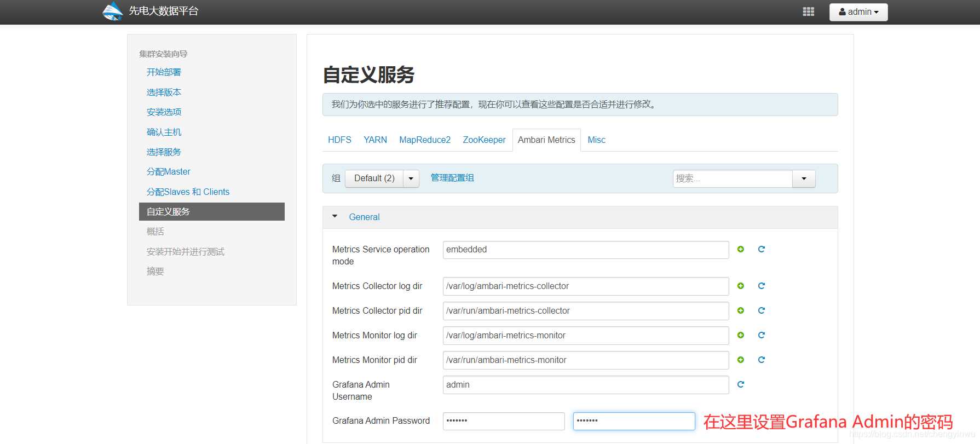Click the 搜索 search field
The width and height of the screenshot is (980, 444).
pyautogui.click(x=733, y=178)
